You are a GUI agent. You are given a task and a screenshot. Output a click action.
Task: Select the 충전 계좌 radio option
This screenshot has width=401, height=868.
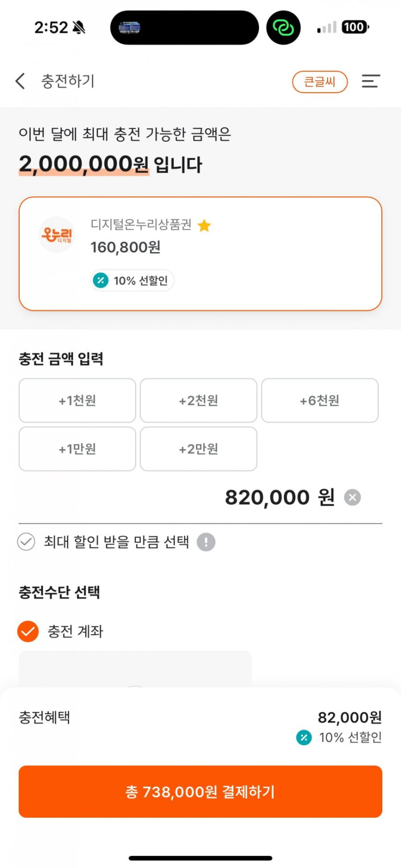coord(28,631)
